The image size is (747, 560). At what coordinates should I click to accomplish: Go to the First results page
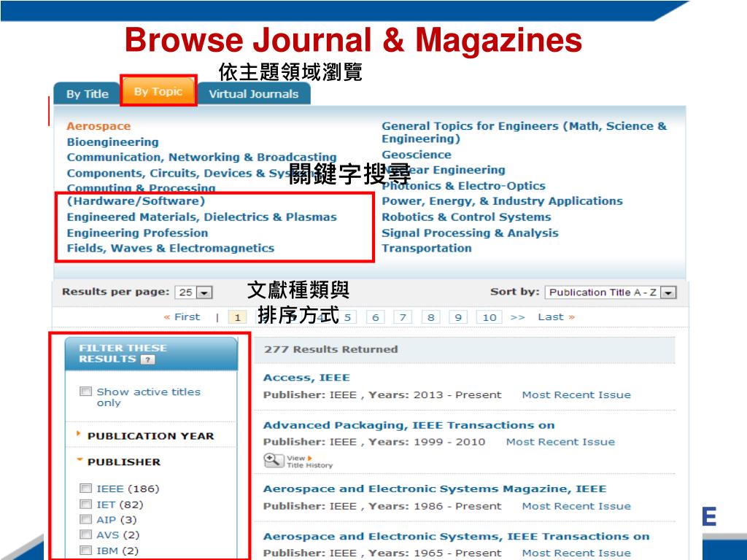pos(182,317)
